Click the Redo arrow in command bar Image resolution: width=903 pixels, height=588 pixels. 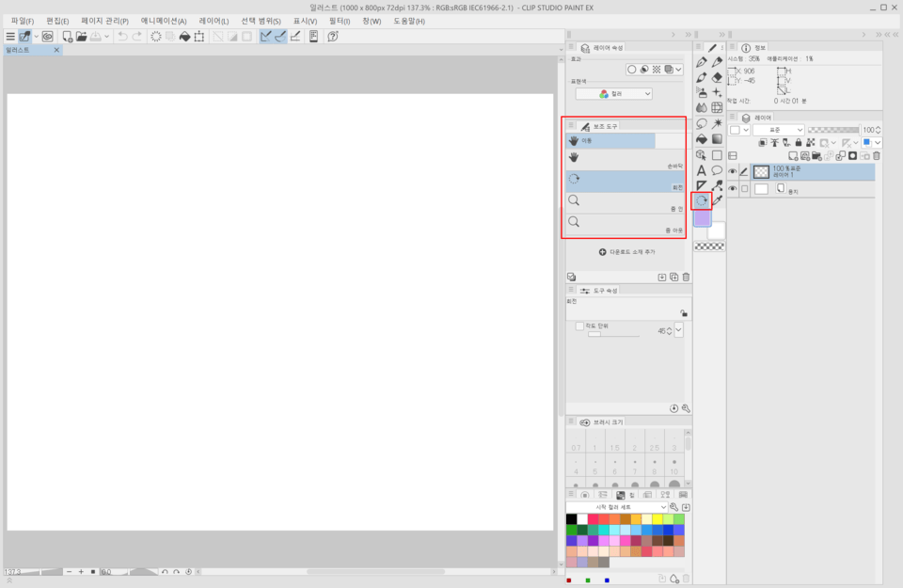pyautogui.click(x=137, y=37)
